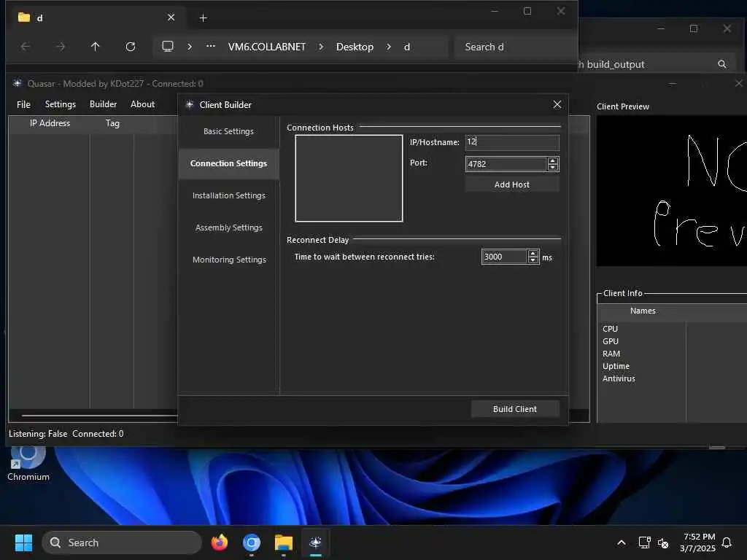
Task: Open the Windows Start menu
Action: point(23,542)
